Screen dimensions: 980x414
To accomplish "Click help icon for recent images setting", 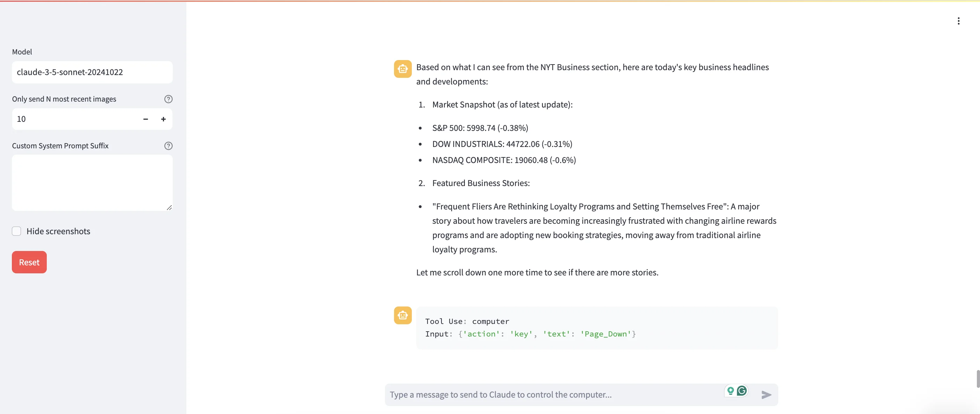I will (168, 99).
